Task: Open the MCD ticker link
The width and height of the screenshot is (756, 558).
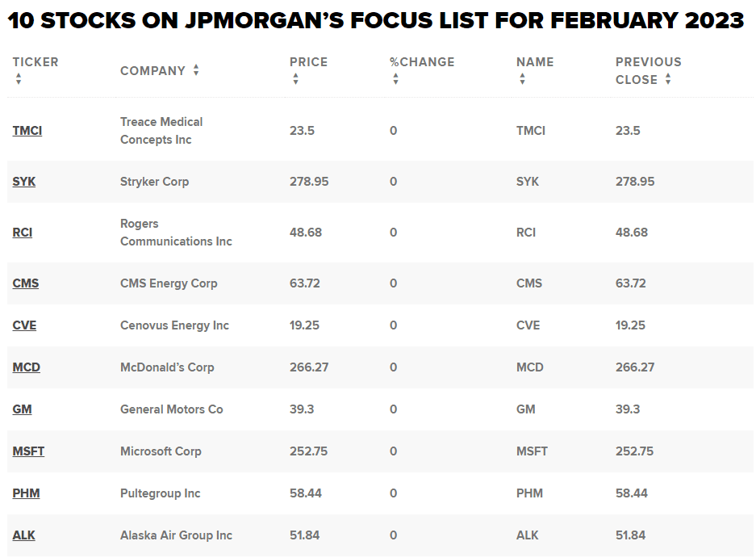Action: pos(27,367)
